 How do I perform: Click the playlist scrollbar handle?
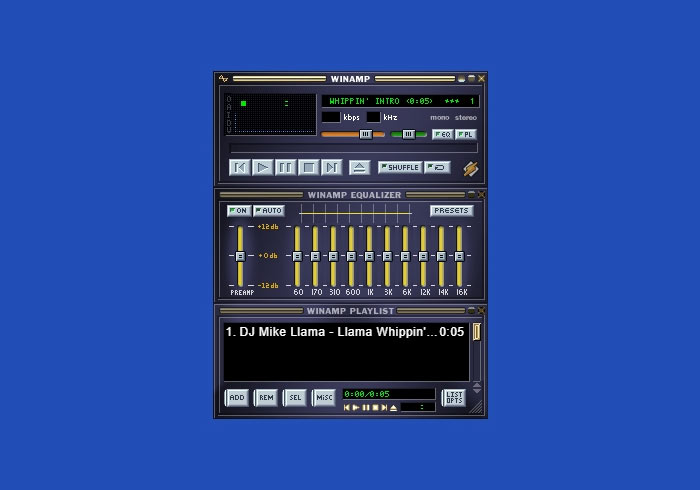[476, 332]
